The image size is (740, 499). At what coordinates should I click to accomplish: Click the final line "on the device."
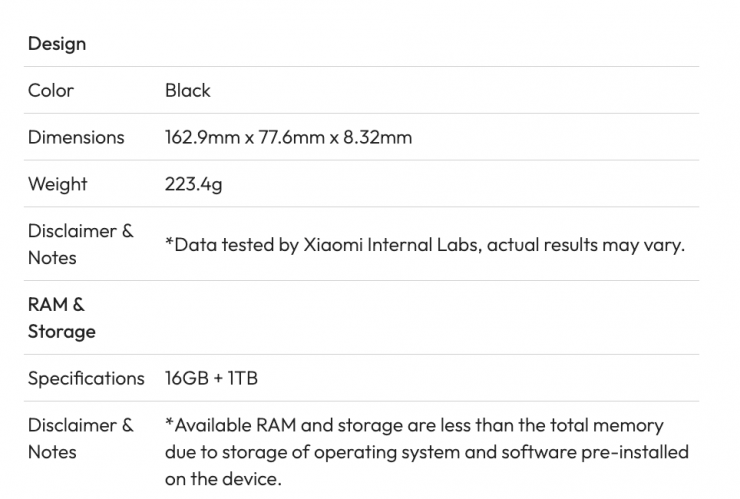223,477
